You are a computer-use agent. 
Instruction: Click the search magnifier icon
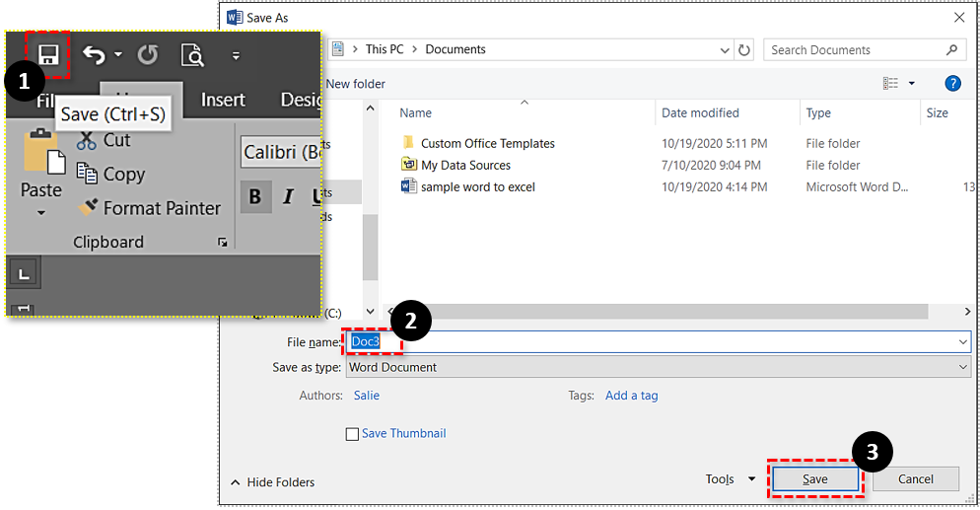[951, 50]
